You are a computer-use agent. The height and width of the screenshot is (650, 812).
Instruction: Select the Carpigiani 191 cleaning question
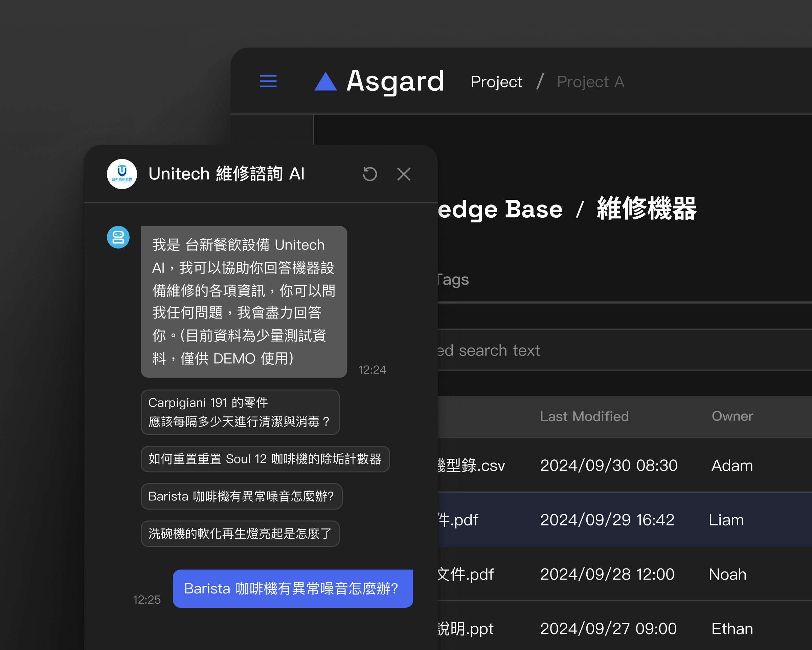(240, 412)
